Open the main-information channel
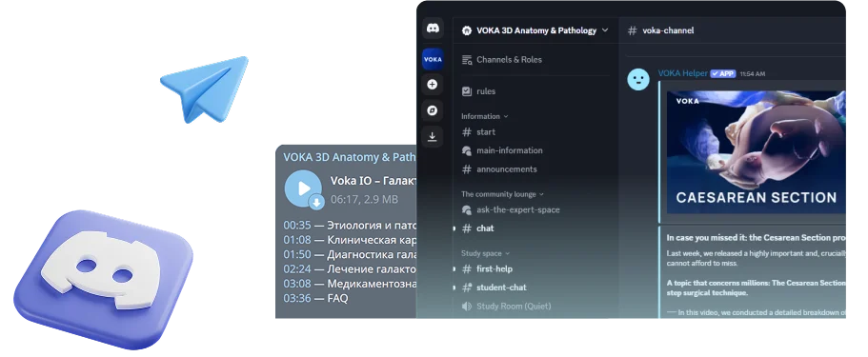The image size is (868, 357). [x=502, y=150]
